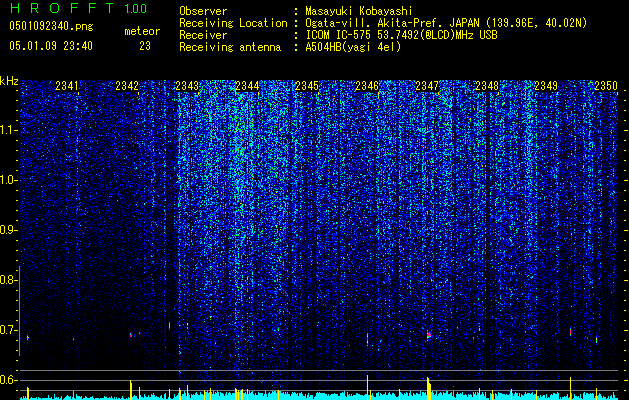Image resolution: width=629 pixels, height=400 pixels.
Task: Click the ICOM IC-575 receiver frequency text
Action: click(x=401, y=35)
